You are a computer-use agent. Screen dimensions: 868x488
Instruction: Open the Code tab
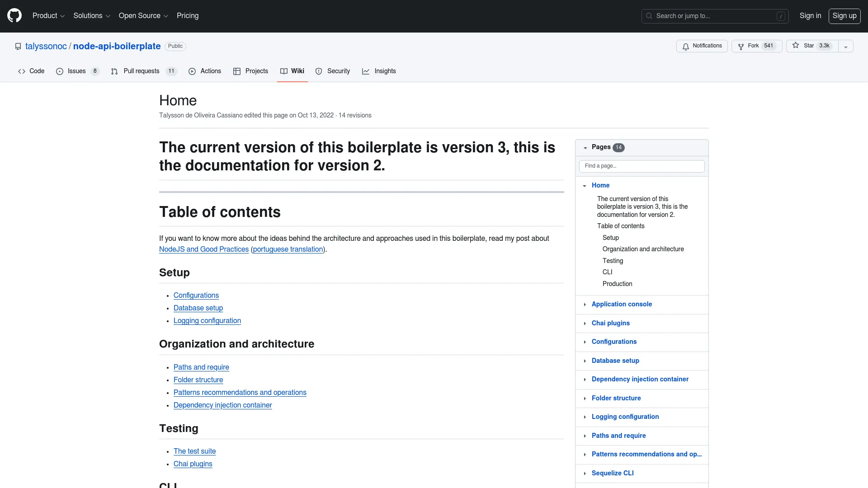(x=31, y=71)
